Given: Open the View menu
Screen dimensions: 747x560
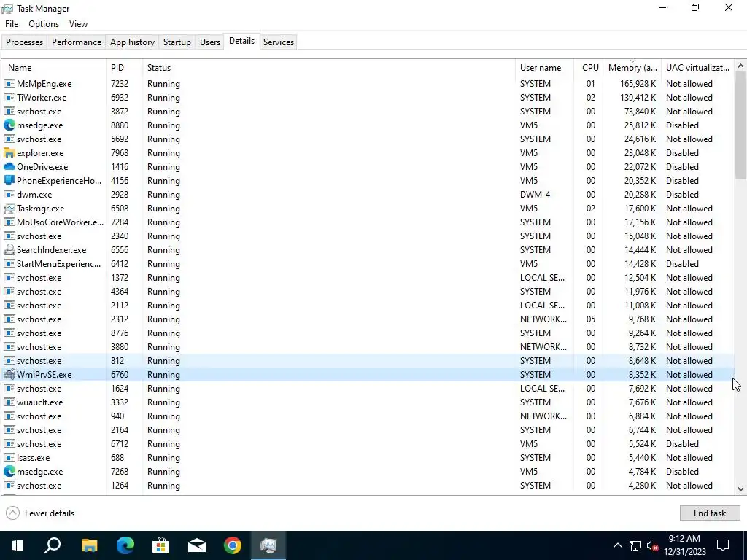Looking at the screenshot, I should [x=78, y=24].
